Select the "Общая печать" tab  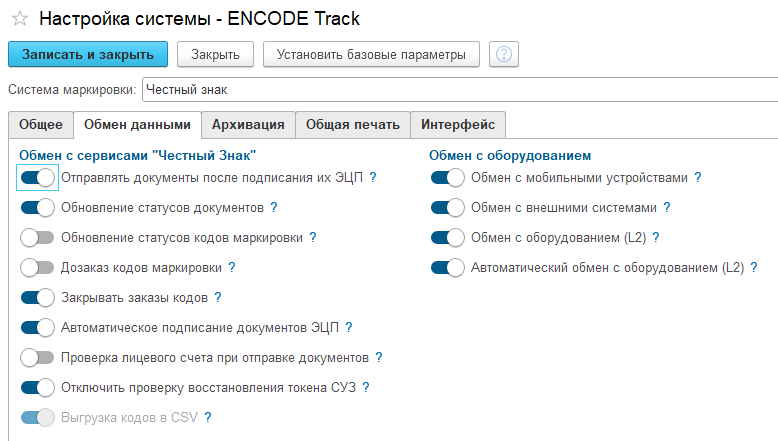pyautogui.click(x=353, y=125)
